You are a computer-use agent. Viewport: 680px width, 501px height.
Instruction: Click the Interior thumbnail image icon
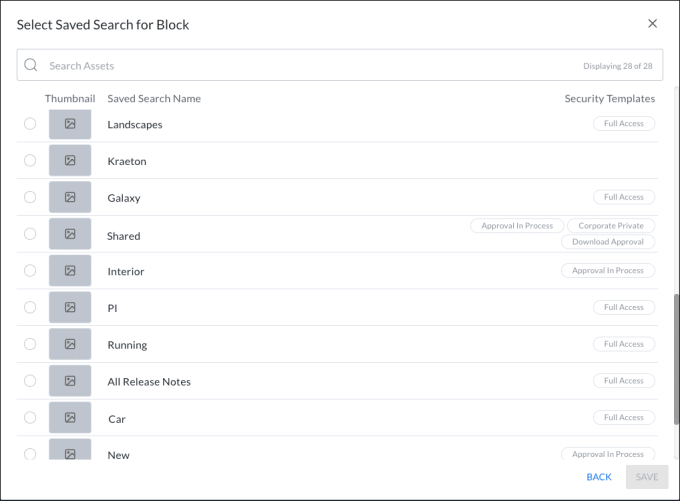[x=70, y=271]
